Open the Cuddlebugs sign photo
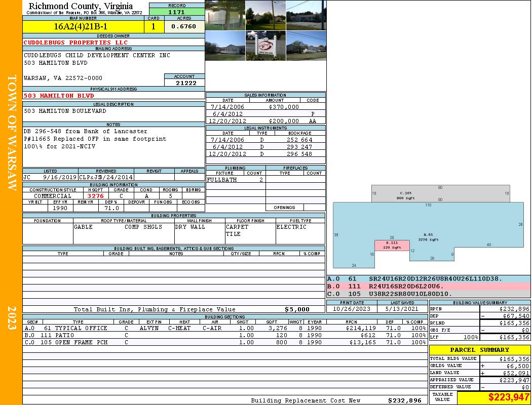Image resolution: width=532 pixels, height=405 pixels. pos(265,46)
